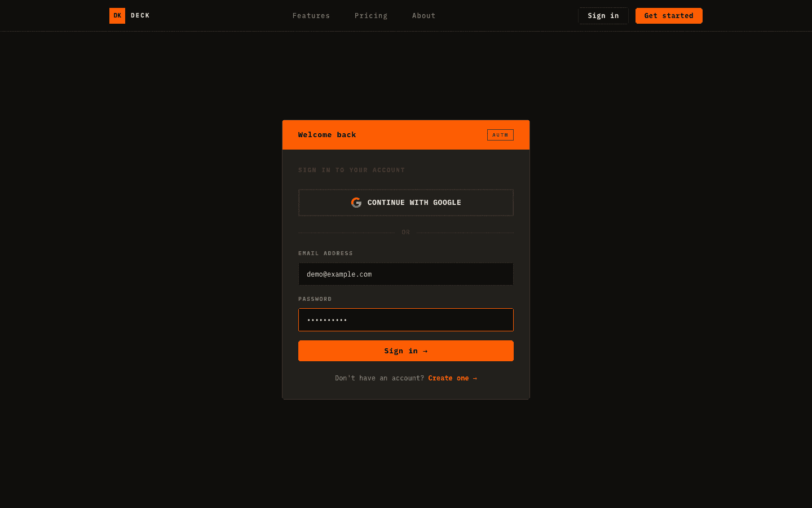
Task: Click the Sign in link in the navbar
Action: pyautogui.click(x=603, y=15)
